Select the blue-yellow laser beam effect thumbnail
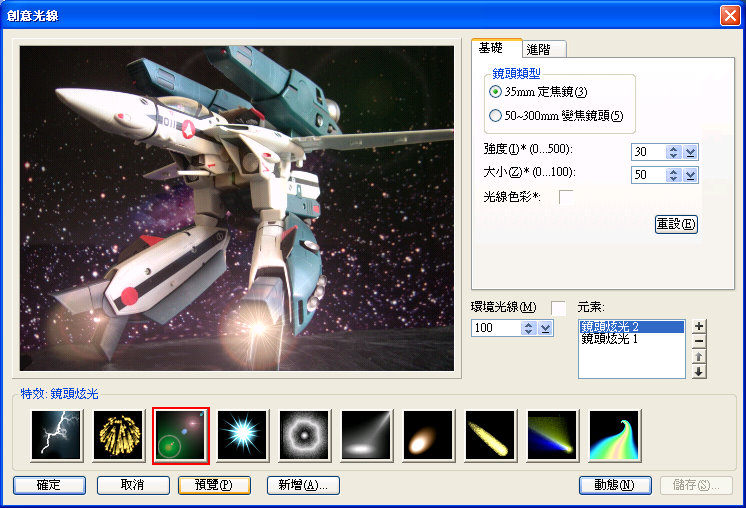Screen dimensions: 746x508 click(x=553, y=435)
